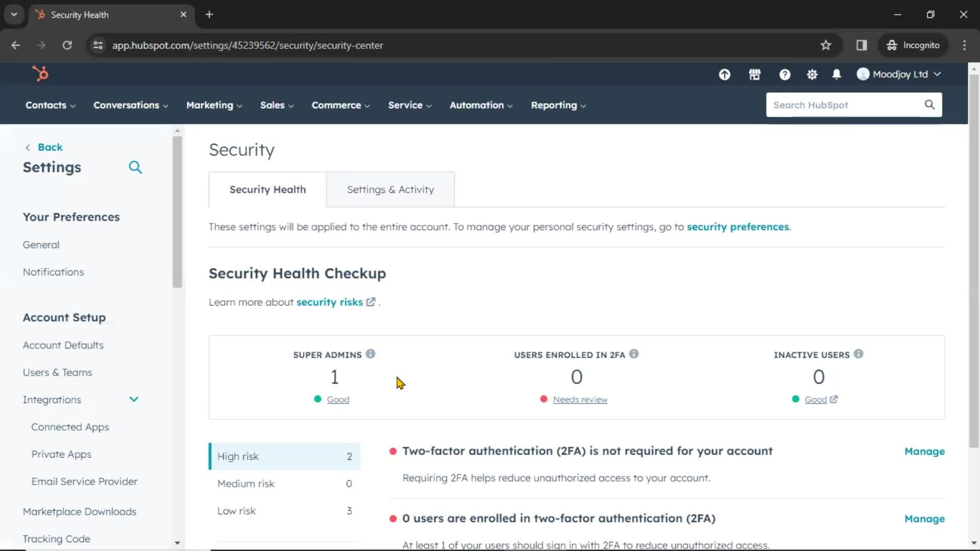Switch to the Settings & Activity tab
980x551 pixels.
390,189
